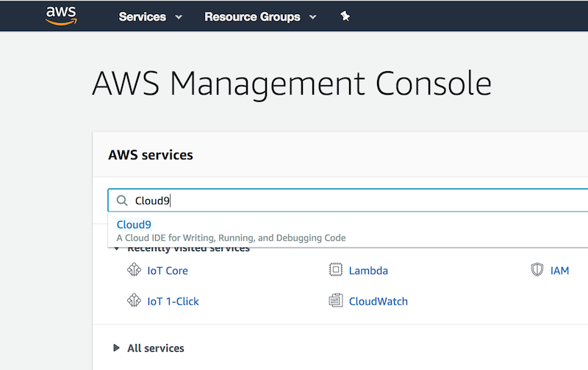Open the IAM service link

(559, 270)
